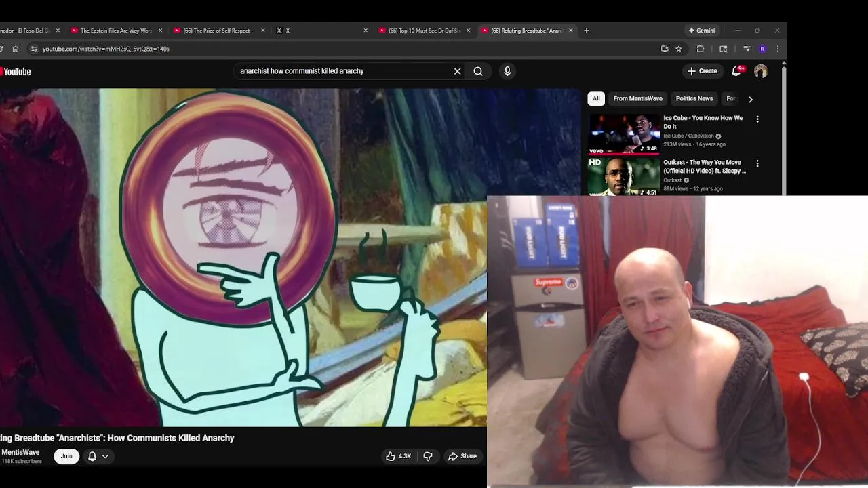868x488 pixels.
Task: Open Ice Cube You Know How title
Action: coord(703,122)
